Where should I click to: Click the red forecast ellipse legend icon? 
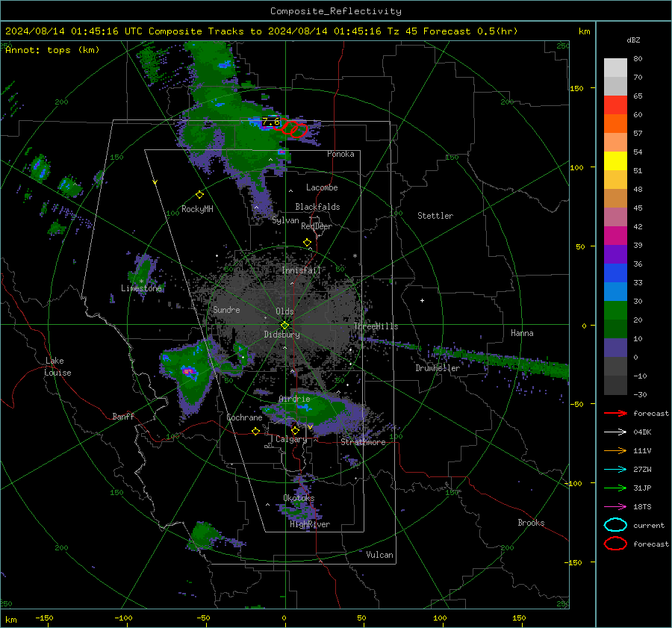(x=615, y=544)
